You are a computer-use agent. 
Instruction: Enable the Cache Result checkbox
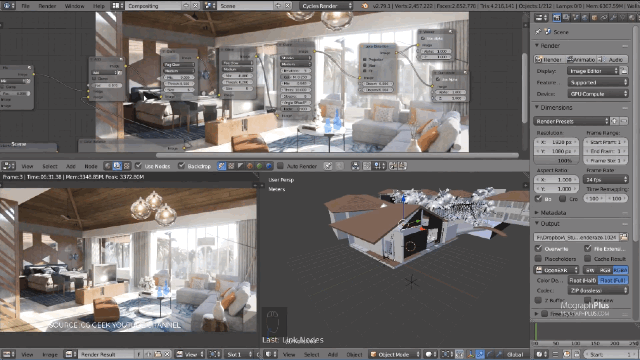point(588,259)
